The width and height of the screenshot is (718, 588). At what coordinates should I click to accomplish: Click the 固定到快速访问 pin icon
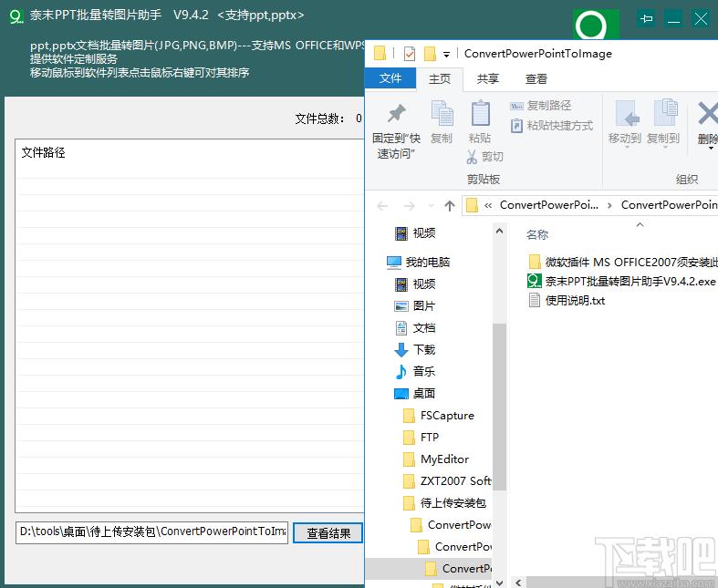pos(396,113)
